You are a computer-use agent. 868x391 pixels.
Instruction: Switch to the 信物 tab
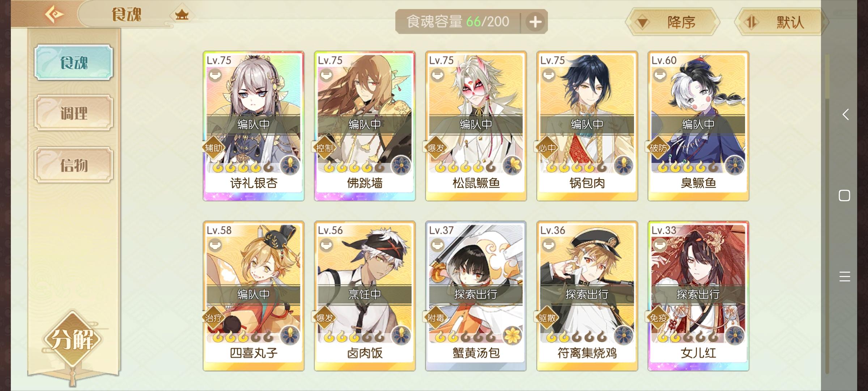coord(74,165)
